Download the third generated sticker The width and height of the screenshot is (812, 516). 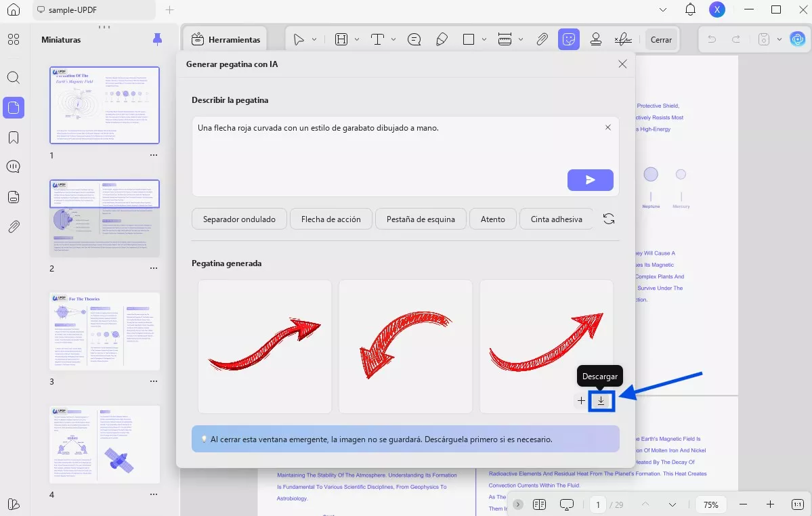pos(601,401)
